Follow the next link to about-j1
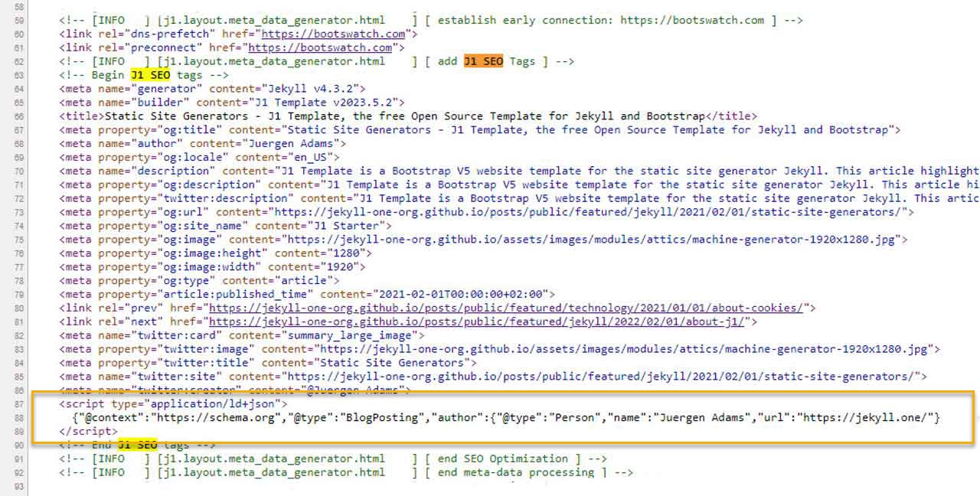The image size is (980, 496). 477,321
